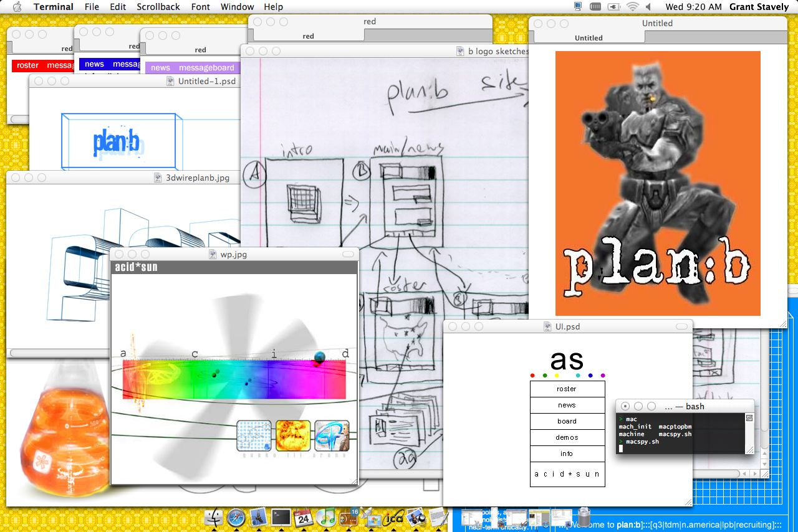Open the Trash in the Dock
Image resolution: width=798 pixels, height=532 pixels.
pos(584,516)
